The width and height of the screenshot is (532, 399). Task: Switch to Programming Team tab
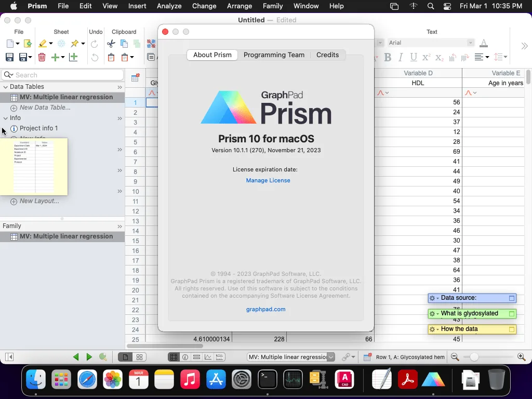[274, 55]
